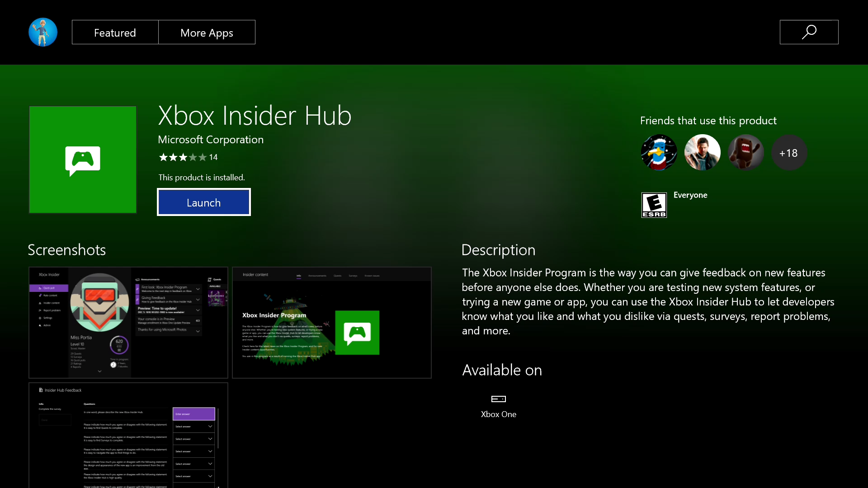
Task: Click the star rating row
Action: pyautogui.click(x=188, y=157)
